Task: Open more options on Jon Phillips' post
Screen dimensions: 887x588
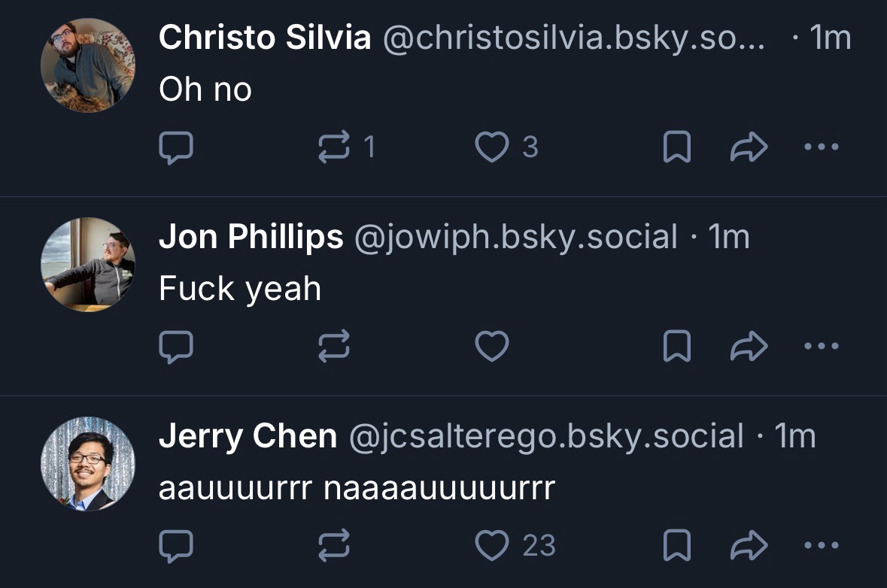Action: [821, 347]
